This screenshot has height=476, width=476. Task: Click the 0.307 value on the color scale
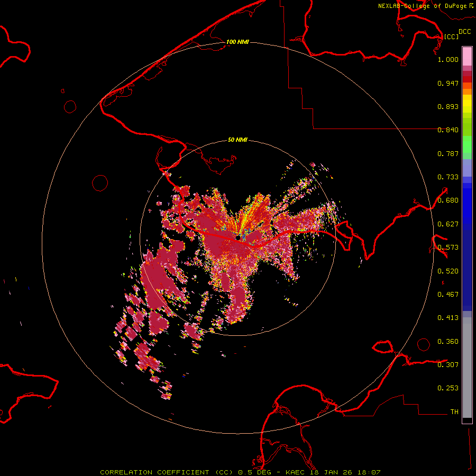pos(448,365)
